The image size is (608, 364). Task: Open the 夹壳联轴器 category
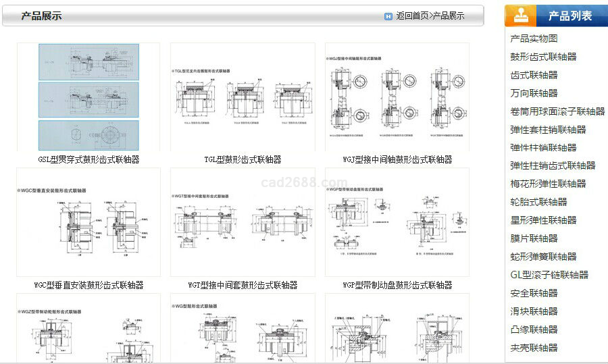[534, 348]
